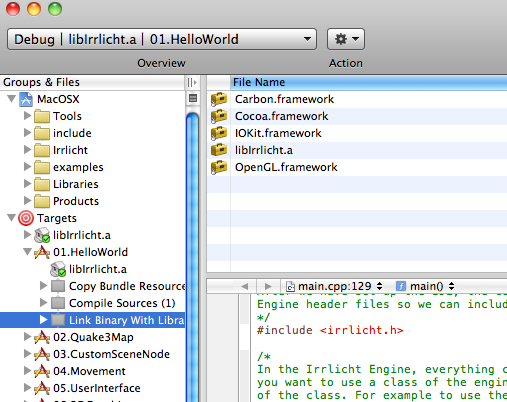Open the Debug | libIrrlicht.a | 01.HelloWorld Overview popup

[162, 39]
